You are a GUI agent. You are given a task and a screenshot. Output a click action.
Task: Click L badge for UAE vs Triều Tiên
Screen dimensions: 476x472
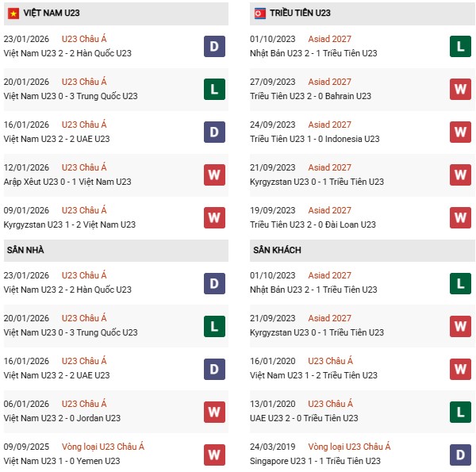click(x=461, y=411)
